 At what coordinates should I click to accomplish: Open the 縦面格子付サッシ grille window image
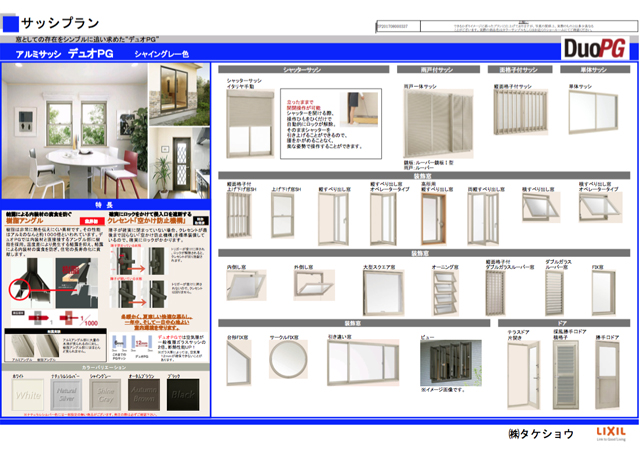point(520,112)
